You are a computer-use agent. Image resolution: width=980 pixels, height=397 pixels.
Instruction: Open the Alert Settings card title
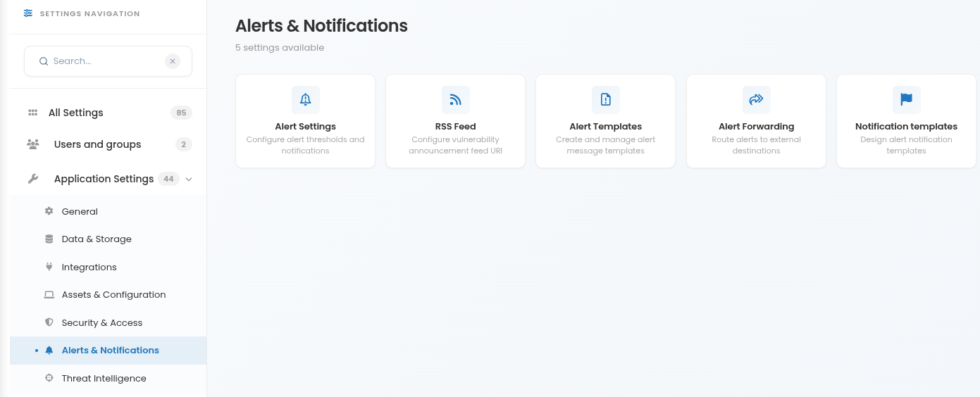tap(306, 127)
